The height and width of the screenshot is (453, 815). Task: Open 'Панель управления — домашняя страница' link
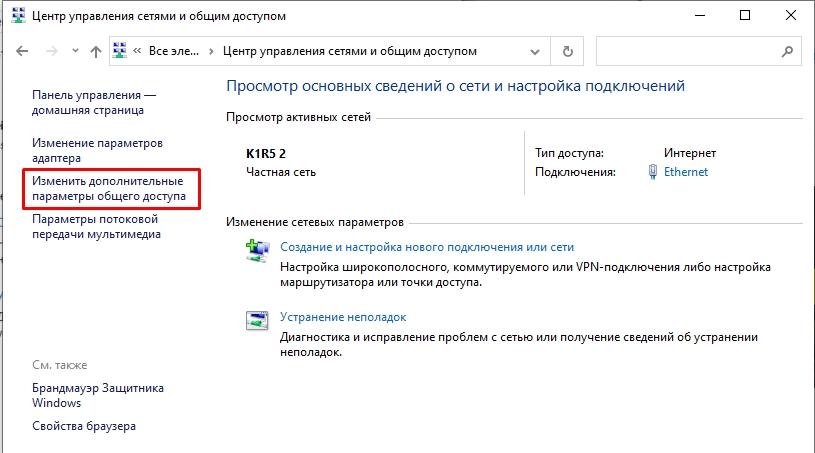[94, 102]
